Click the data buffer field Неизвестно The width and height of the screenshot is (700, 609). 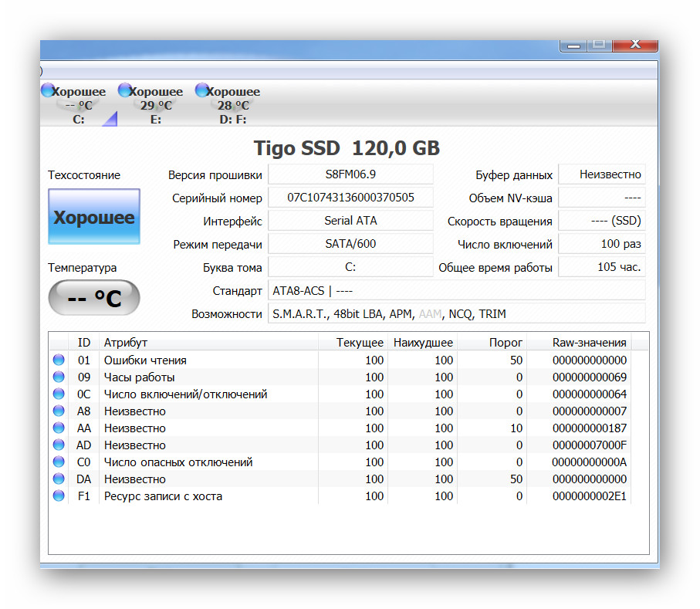pyautogui.click(x=602, y=174)
